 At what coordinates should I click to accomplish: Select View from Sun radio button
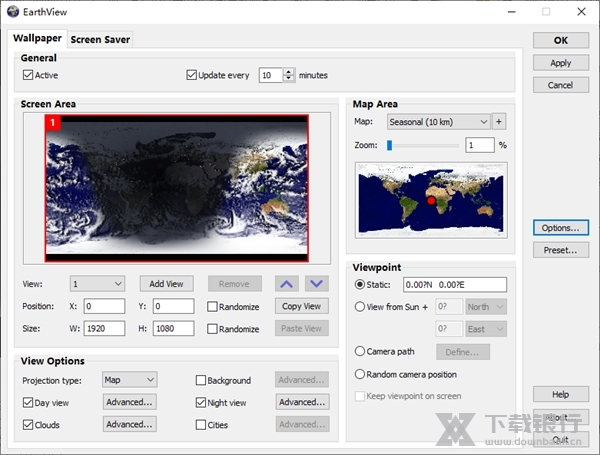tap(360, 307)
